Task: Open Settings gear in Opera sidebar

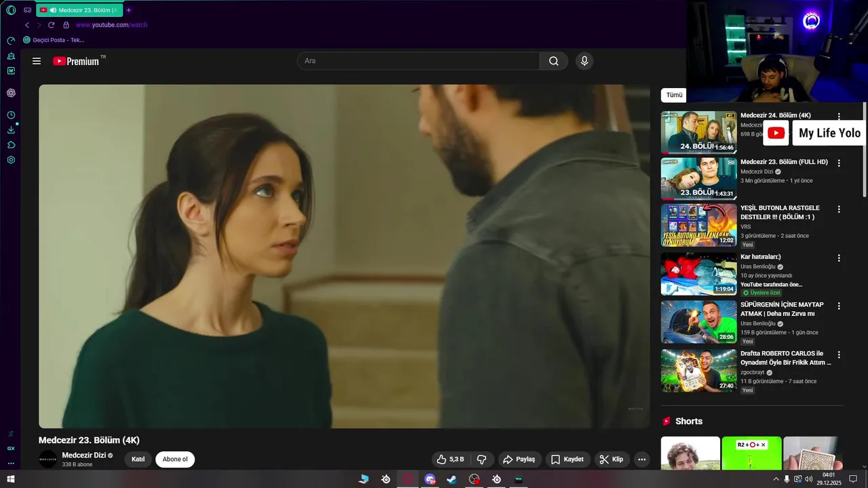Action: pyautogui.click(x=11, y=160)
